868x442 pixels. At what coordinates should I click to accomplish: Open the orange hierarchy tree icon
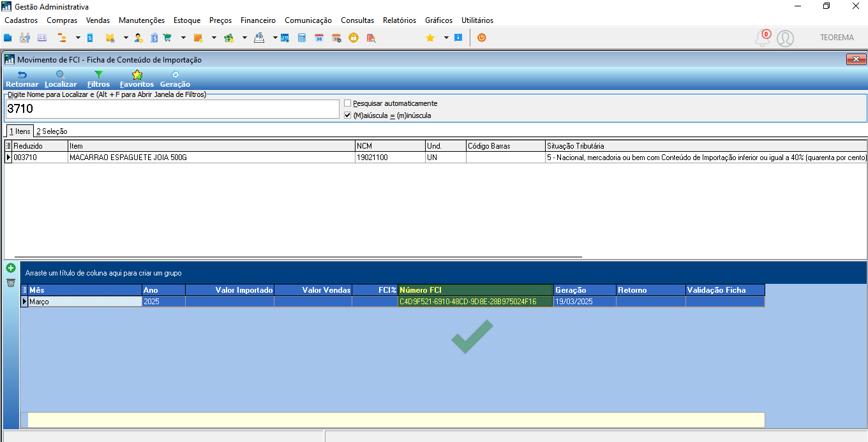point(62,38)
